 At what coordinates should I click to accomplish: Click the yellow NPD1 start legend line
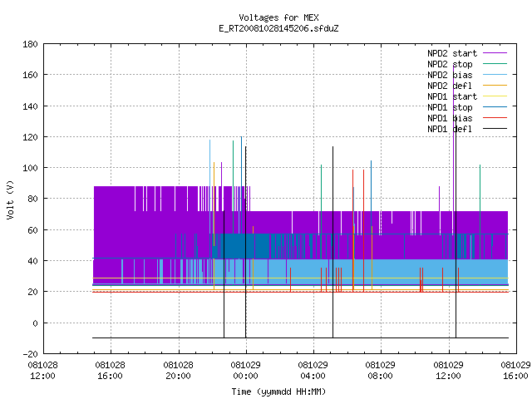[x=495, y=96]
